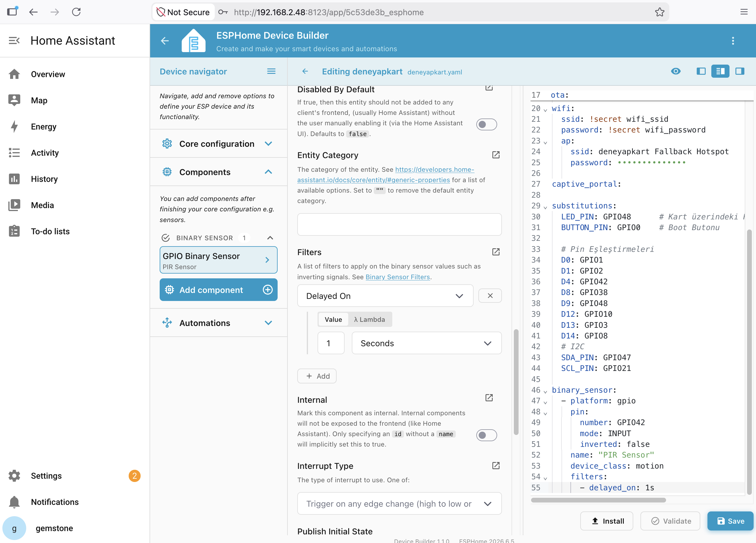The width and height of the screenshot is (756, 543).
Task: Fold the binary_sensor block at line 46
Action: [x=545, y=391]
